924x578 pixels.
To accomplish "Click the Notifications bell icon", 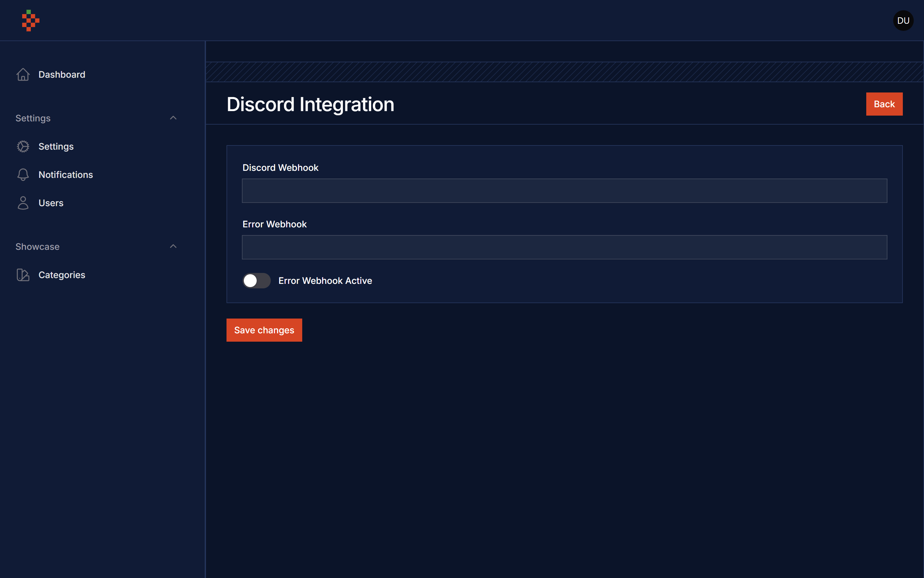I will [23, 175].
